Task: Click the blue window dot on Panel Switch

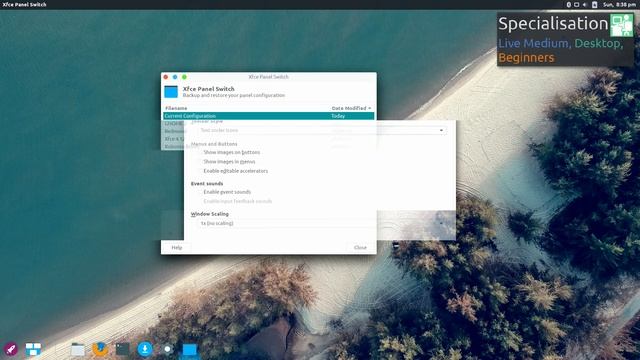Action: [175, 77]
